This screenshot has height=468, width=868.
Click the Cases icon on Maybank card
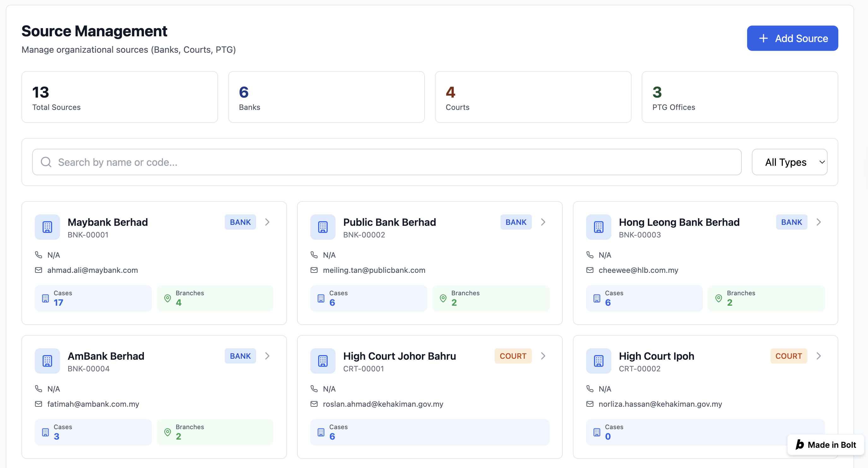(45, 298)
